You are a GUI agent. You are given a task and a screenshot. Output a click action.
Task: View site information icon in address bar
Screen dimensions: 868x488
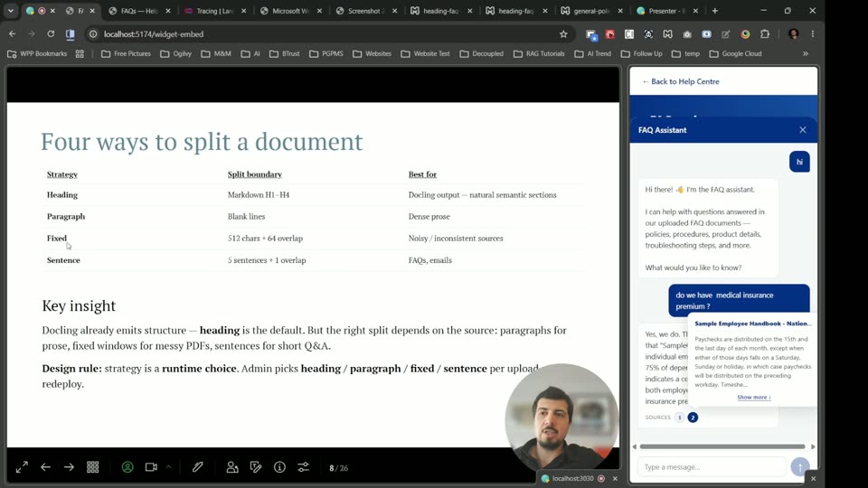pos(93,34)
